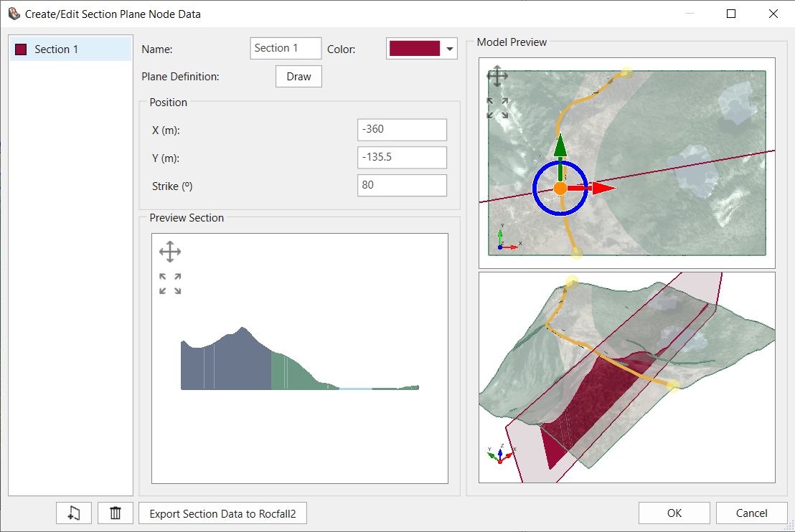Click the trash delete section button

pyautogui.click(x=115, y=513)
